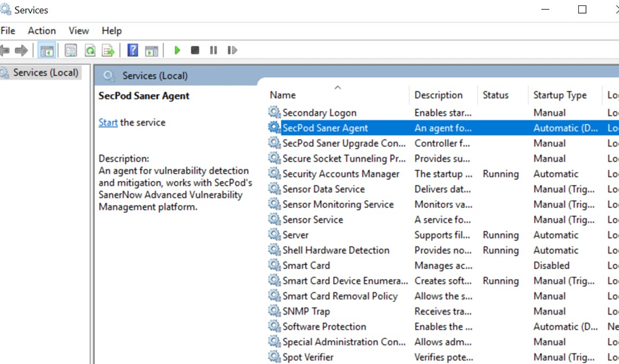Click gear icon for Sensor Monitoring Service
Image resolution: width=619 pixels, height=364 pixels.
coord(275,203)
